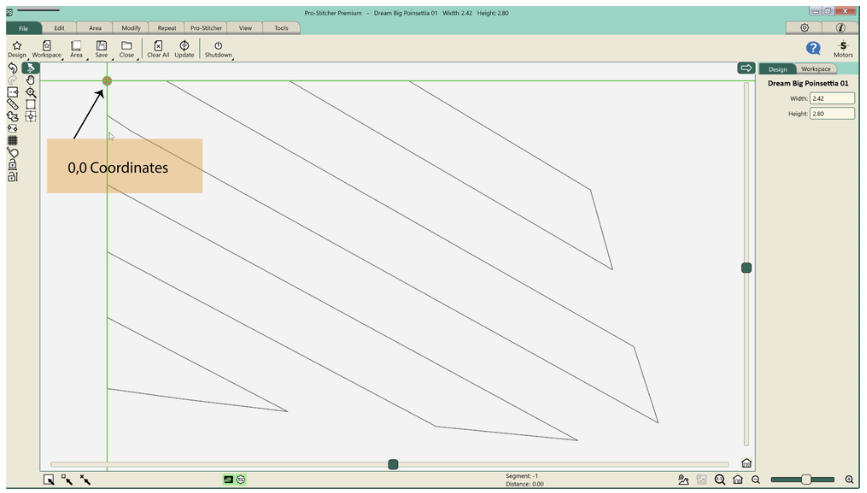Viewport: 867px width, 493px height.
Task: Open the info icon tab
Action: (840, 28)
